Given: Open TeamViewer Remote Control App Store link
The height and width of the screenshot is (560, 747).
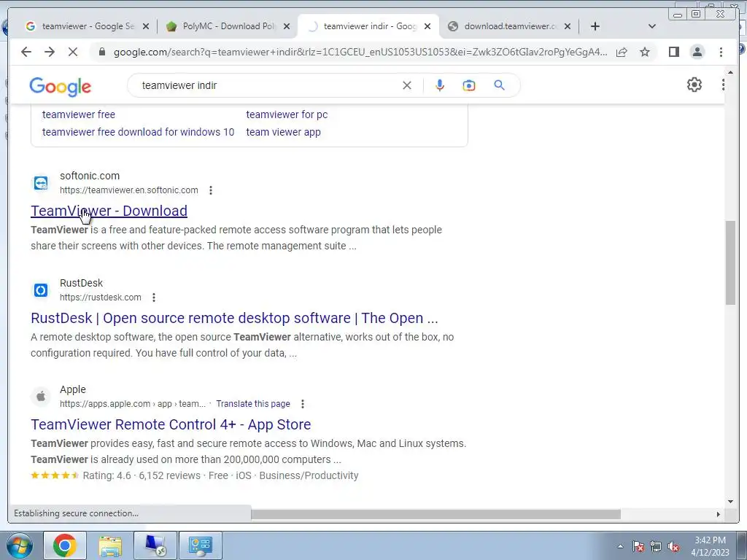Looking at the screenshot, I should pyautogui.click(x=171, y=425).
